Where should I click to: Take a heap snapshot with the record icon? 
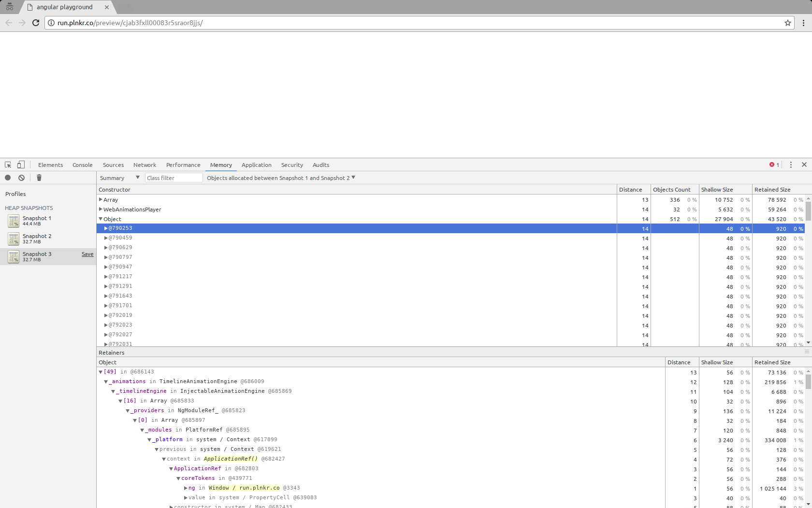click(x=8, y=178)
